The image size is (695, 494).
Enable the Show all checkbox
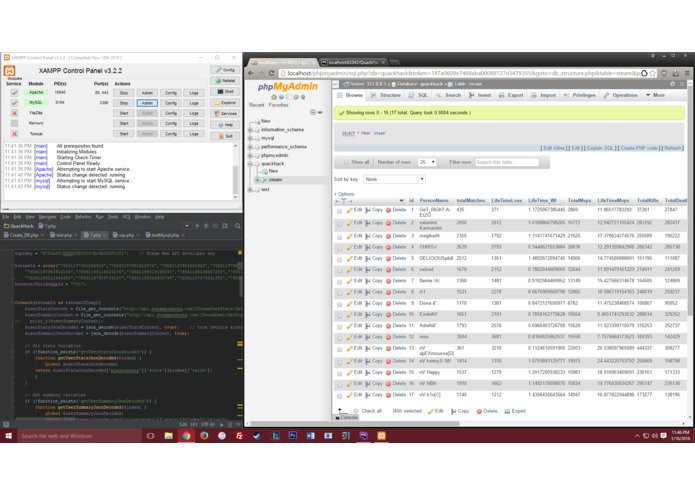347,162
